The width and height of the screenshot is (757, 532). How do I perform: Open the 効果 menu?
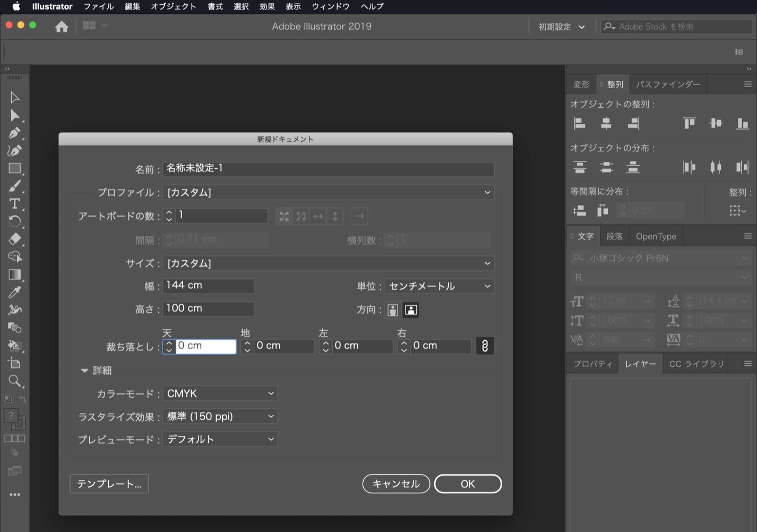click(267, 6)
